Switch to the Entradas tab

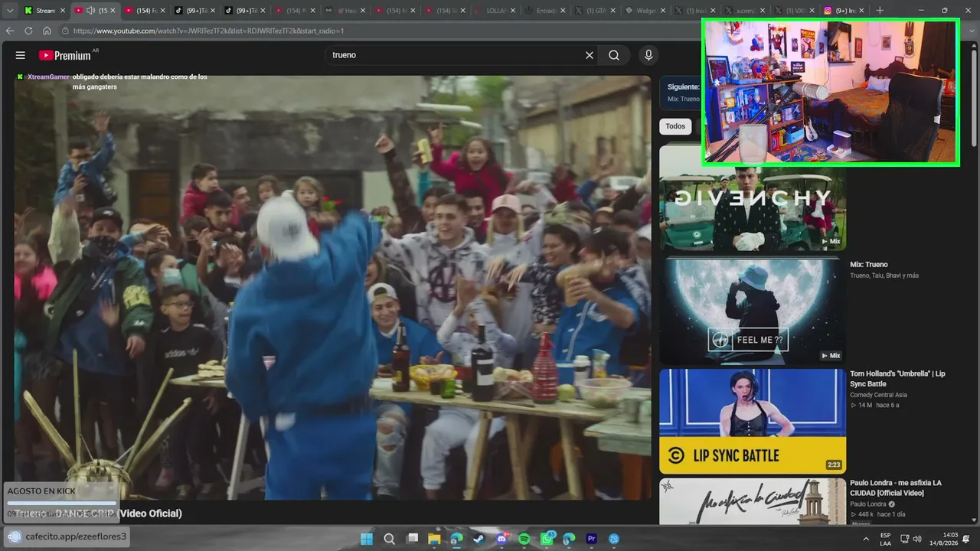(x=546, y=11)
